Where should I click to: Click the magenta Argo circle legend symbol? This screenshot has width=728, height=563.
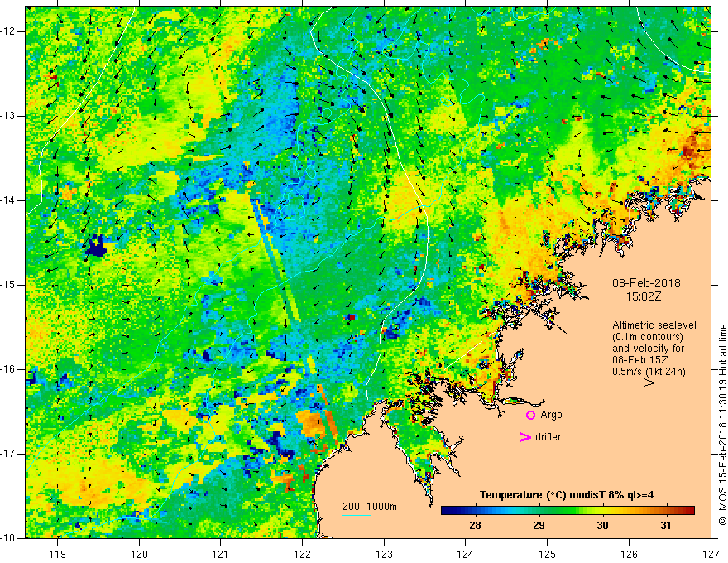(x=530, y=416)
